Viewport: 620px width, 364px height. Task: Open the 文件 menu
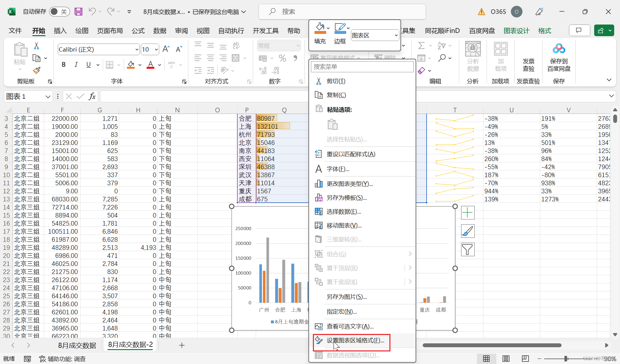click(x=15, y=31)
